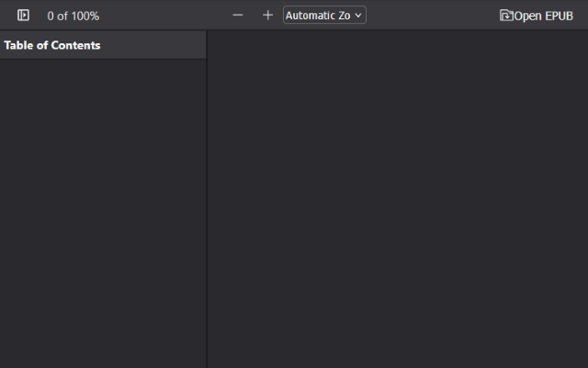Open the Automatic Zoom dropdown
The height and width of the screenshot is (368, 588).
pyautogui.click(x=324, y=15)
